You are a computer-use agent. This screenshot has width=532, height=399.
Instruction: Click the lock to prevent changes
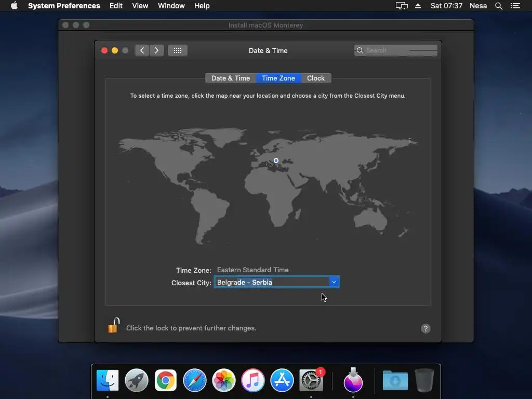coord(114,325)
